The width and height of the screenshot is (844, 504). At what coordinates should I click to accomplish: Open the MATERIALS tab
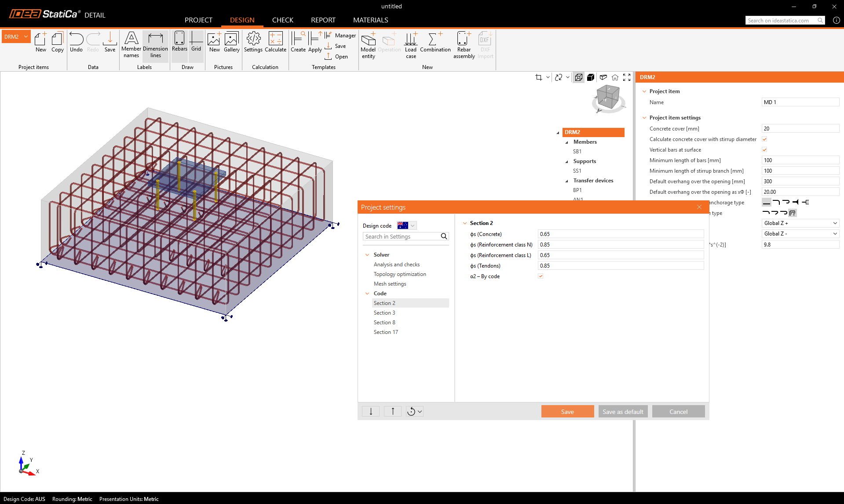click(x=370, y=20)
